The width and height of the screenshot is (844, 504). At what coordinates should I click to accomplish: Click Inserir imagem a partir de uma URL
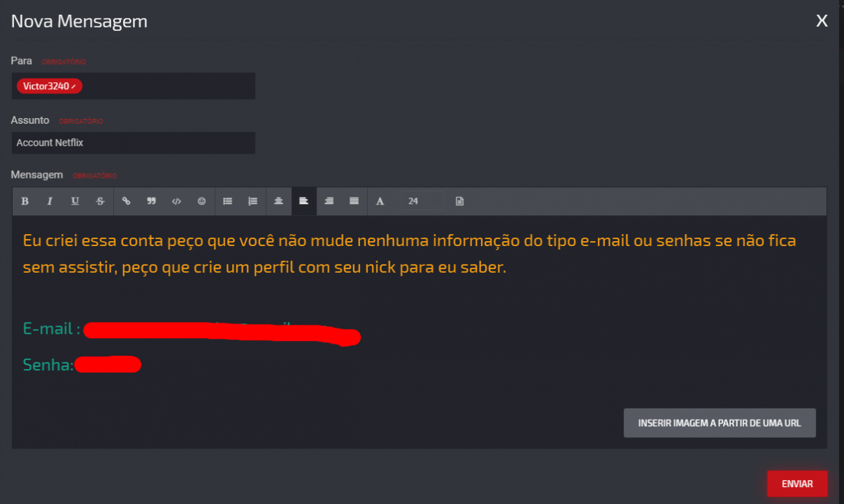(x=720, y=423)
